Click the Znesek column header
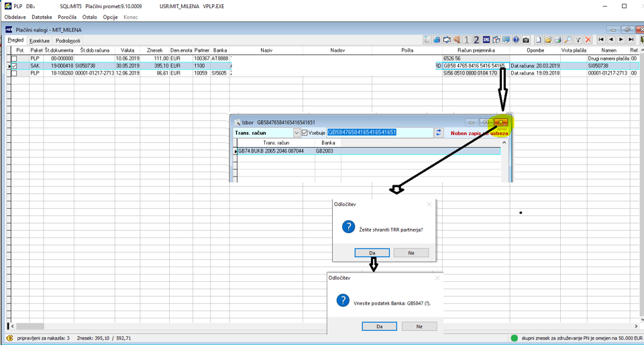 (x=154, y=50)
